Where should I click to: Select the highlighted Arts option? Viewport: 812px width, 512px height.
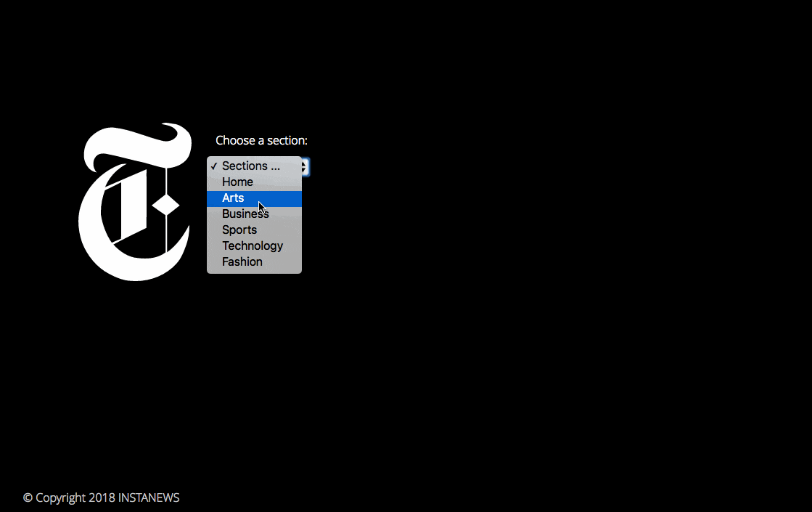[x=254, y=198]
